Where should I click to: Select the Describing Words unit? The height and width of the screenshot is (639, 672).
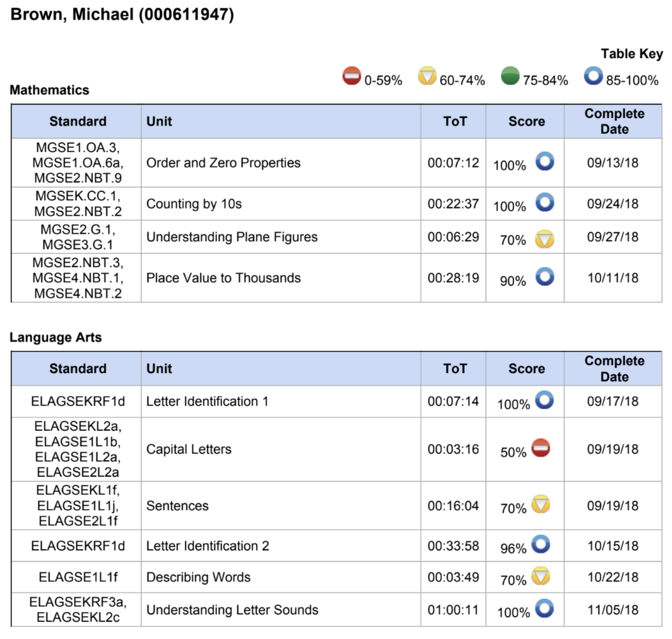199,577
